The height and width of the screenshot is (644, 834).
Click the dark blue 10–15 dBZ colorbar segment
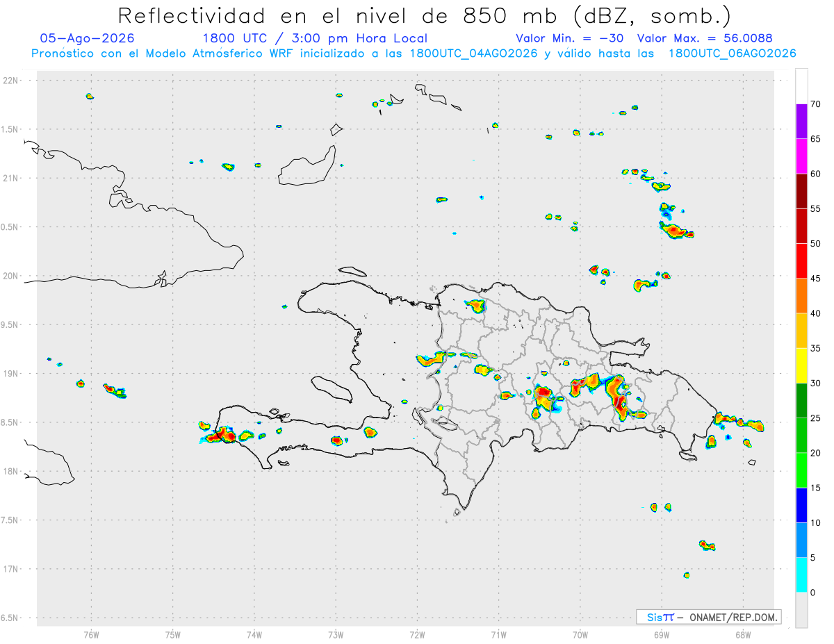pos(802,505)
